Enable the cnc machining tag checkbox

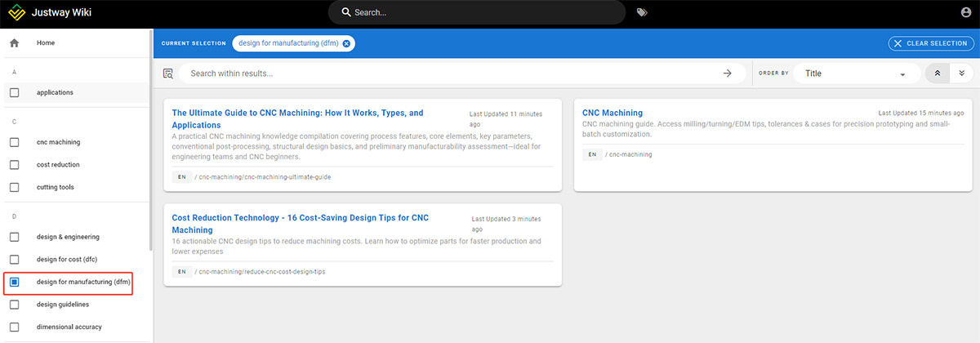pyautogui.click(x=15, y=142)
